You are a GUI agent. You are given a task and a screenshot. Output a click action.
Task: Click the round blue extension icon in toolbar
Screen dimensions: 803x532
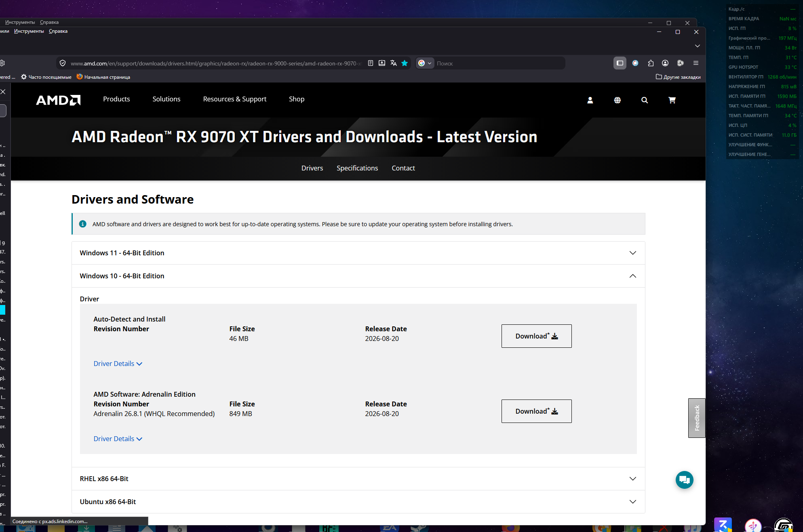[x=635, y=63]
